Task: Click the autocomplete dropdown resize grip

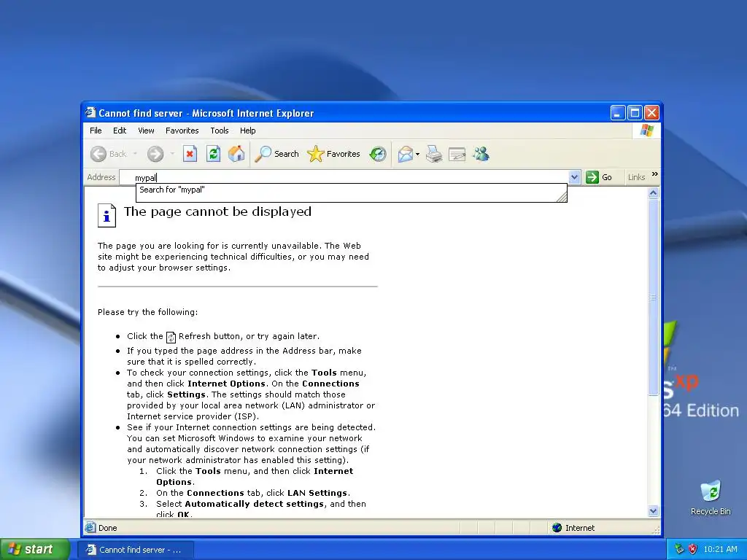Action: pos(562,197)
